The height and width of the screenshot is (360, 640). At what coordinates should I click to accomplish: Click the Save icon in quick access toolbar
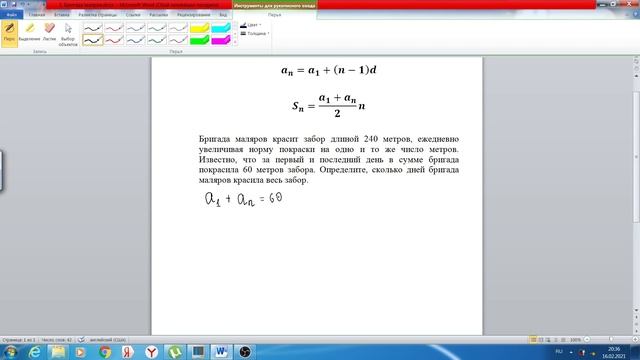point(13,4)
